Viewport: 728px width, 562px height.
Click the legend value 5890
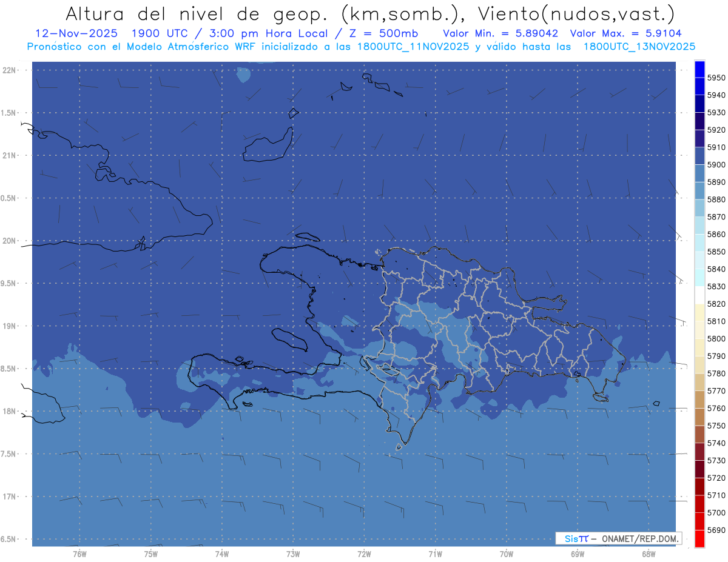point(716,182)
